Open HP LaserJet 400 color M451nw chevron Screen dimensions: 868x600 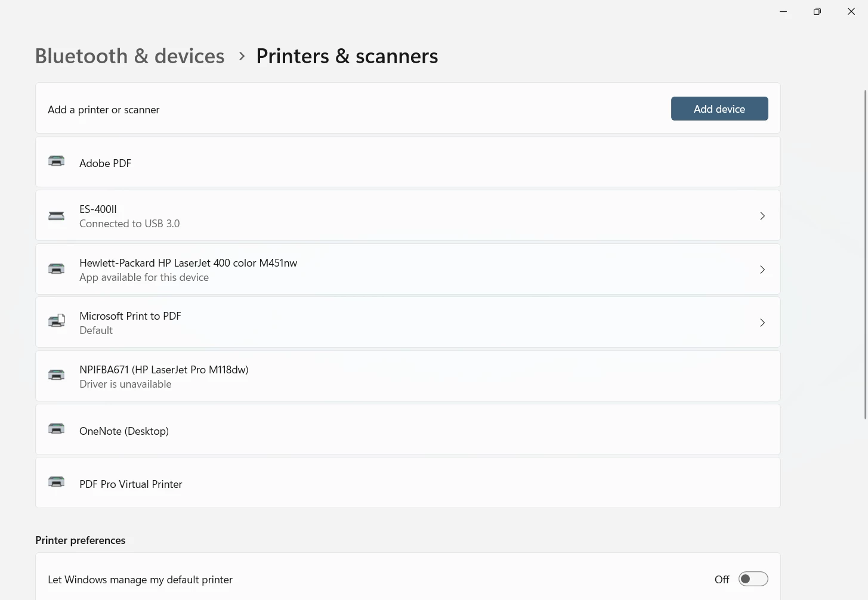762,270
